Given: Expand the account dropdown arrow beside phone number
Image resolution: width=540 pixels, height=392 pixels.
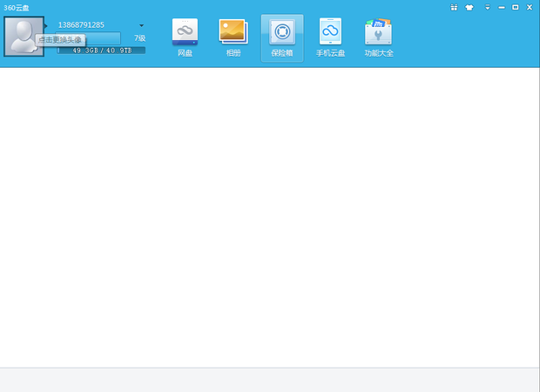Looking at the screenshot, I should [x=141, y=25].
